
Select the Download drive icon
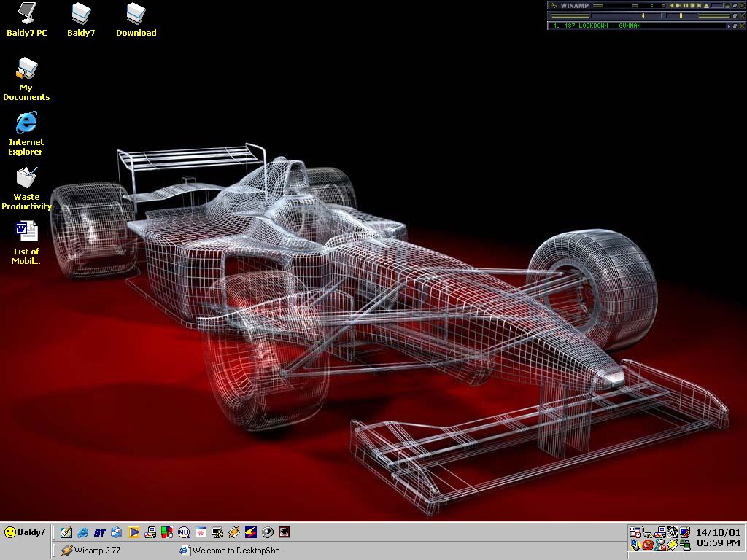[x=136, y=13]
